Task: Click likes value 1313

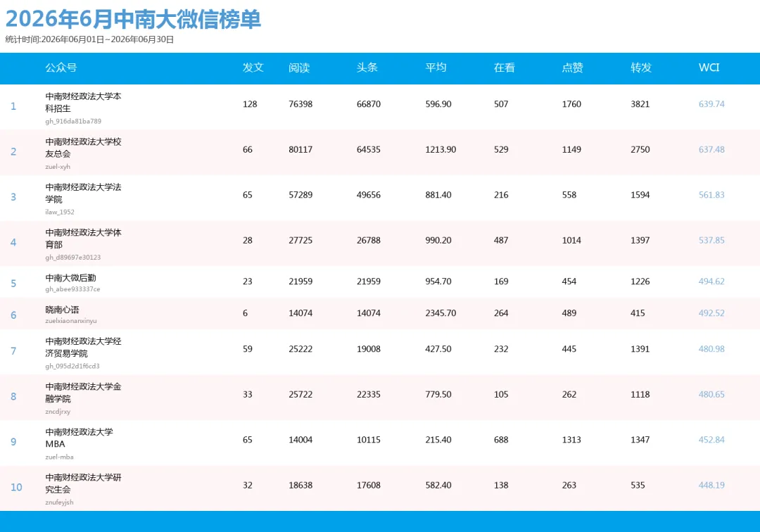Action: [571, 440]
